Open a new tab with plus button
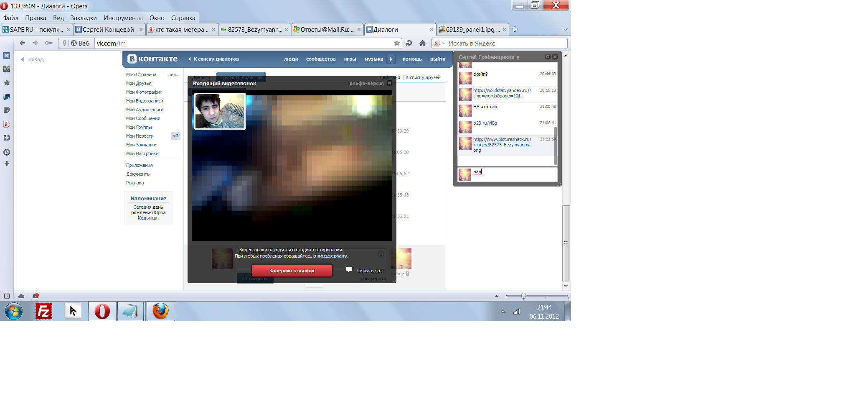 tap(515, 29)
